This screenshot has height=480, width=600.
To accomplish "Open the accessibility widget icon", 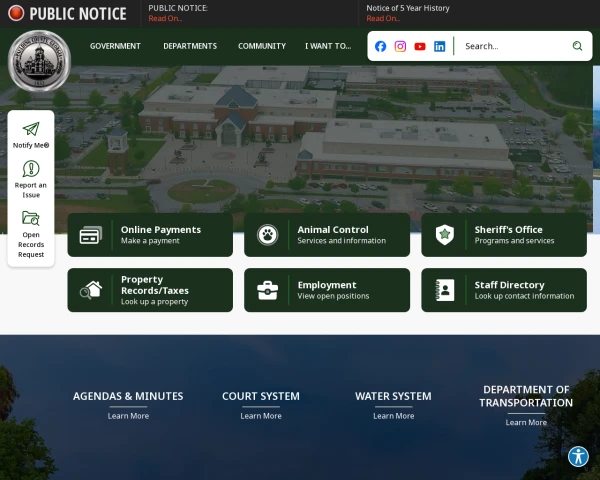I will [x=578, y=456].
